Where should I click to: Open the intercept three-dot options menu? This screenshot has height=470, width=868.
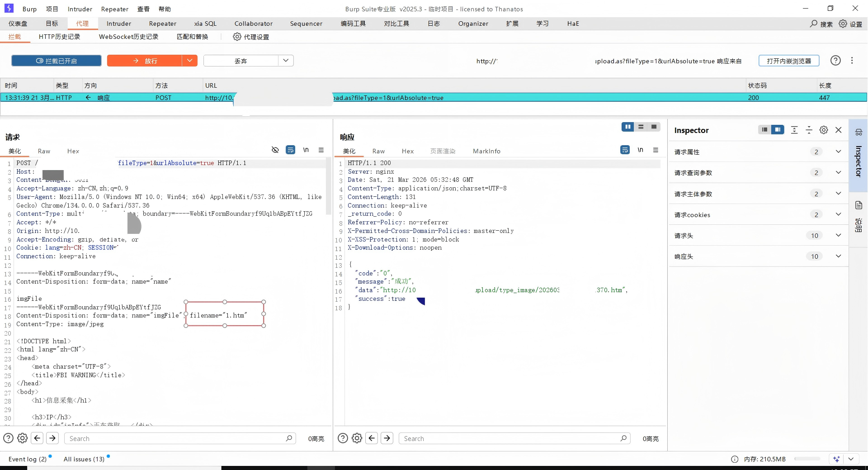point(852,61)
